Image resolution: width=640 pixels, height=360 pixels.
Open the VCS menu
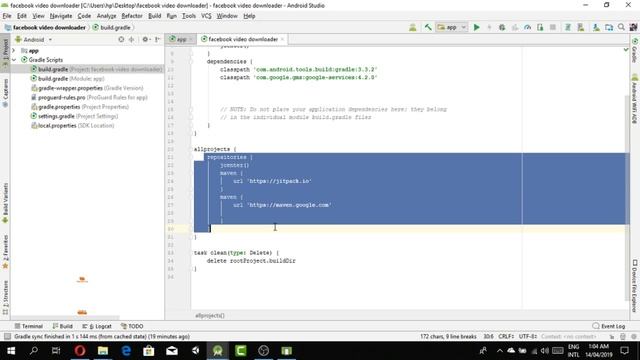point(206,16)
